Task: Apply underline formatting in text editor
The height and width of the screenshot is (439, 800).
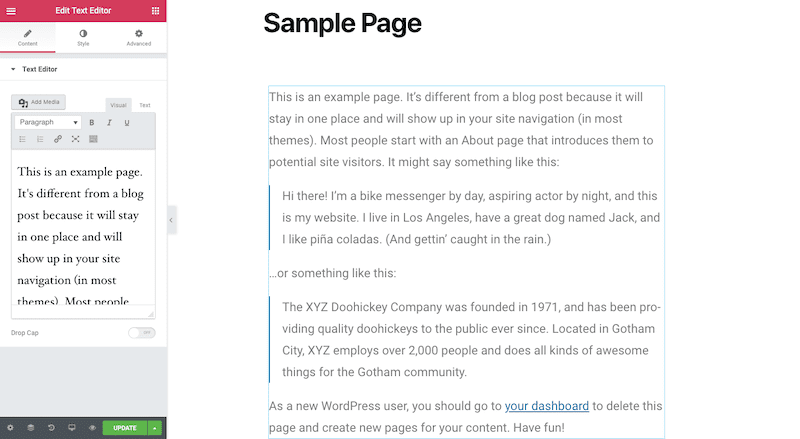Action: [127, 123]
